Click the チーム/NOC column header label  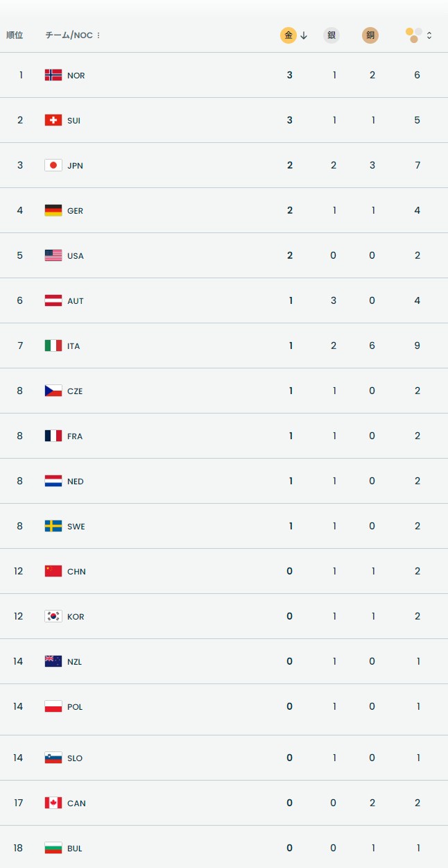click(69, 35)
